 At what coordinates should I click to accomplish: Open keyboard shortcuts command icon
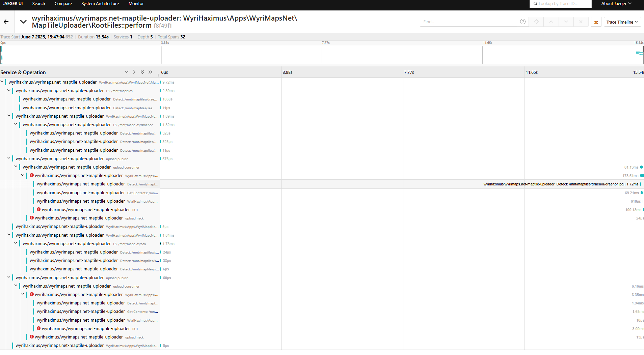click(596, 22)
